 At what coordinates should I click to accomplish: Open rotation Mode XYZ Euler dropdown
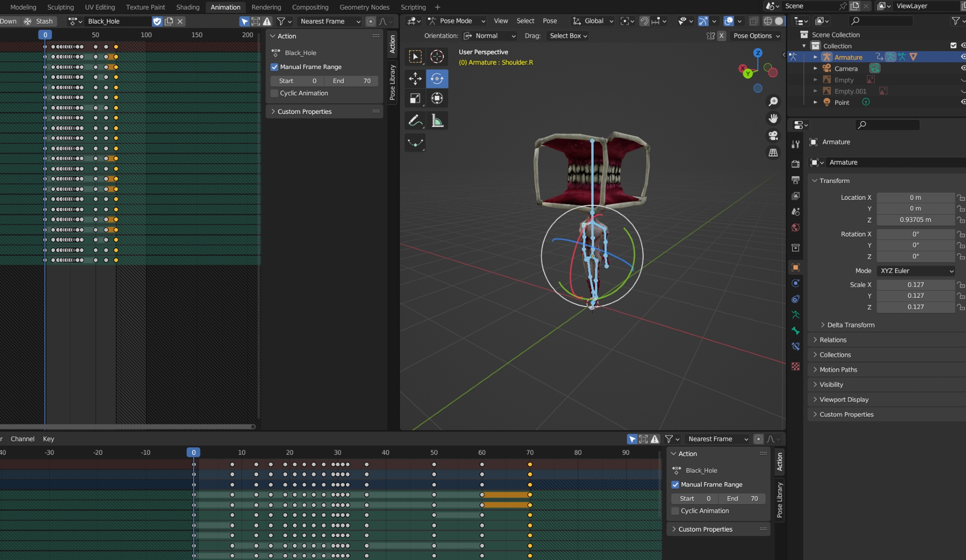pos(916,271)
